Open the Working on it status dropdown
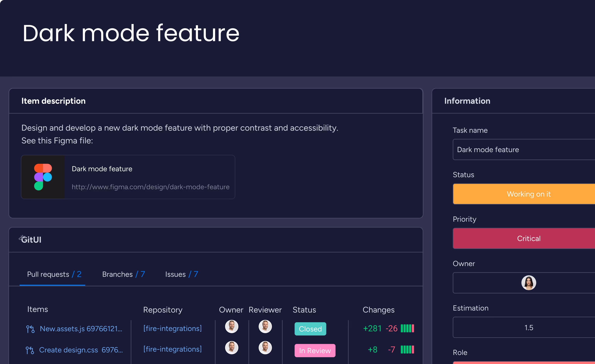This screenshot has width=595, height=364. (x=524, y=194)
